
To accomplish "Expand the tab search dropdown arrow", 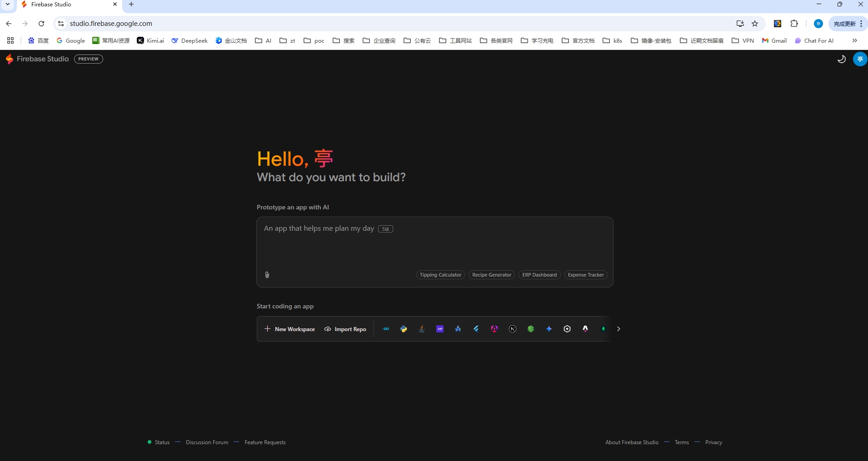I will (8, 5).
